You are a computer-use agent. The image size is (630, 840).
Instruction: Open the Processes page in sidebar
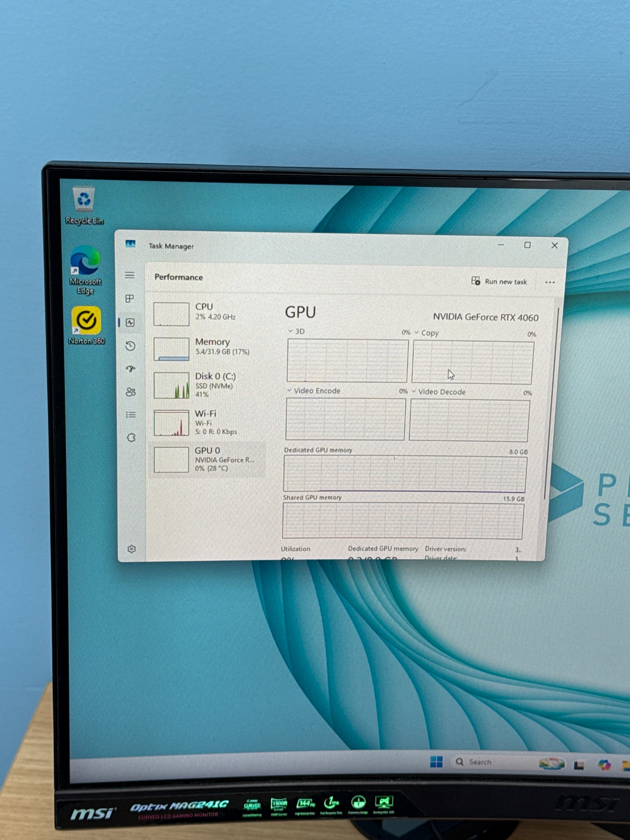pos(130,299)
